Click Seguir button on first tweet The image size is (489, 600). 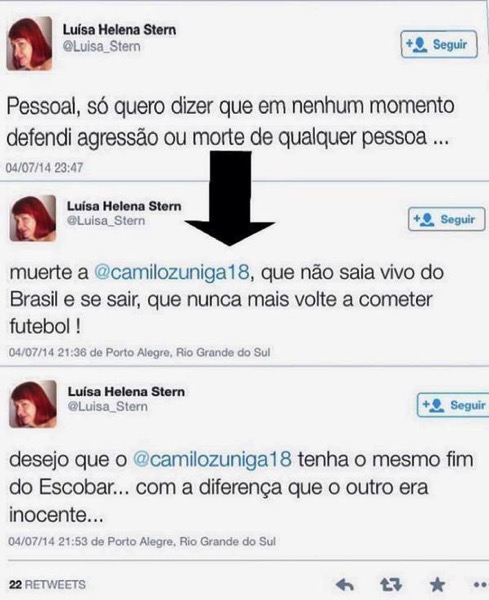[439, 44]
